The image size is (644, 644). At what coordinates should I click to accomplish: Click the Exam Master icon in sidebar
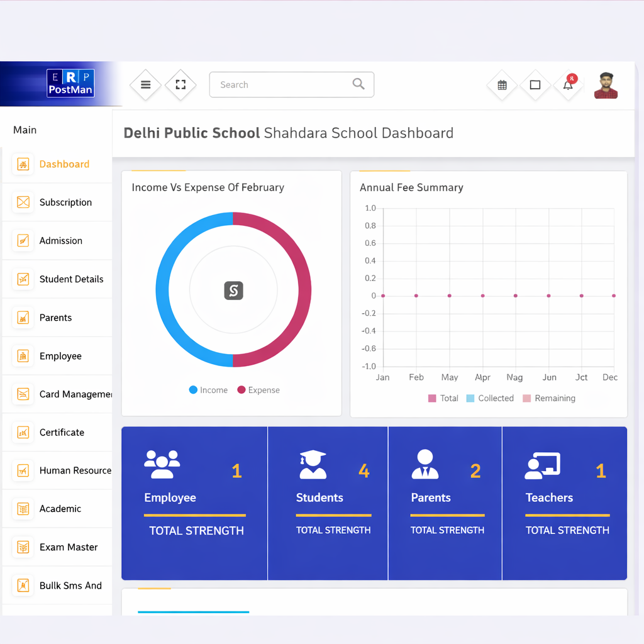click(23, 547)
